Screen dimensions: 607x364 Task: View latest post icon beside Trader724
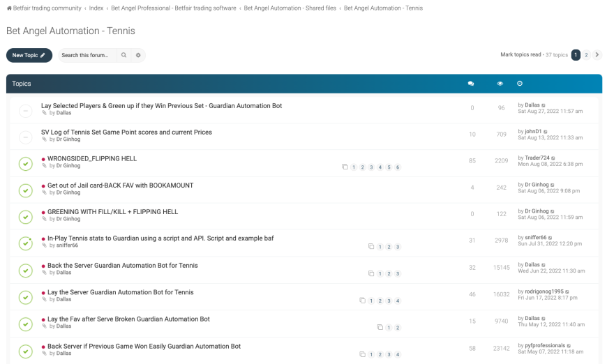click(553, 158)
